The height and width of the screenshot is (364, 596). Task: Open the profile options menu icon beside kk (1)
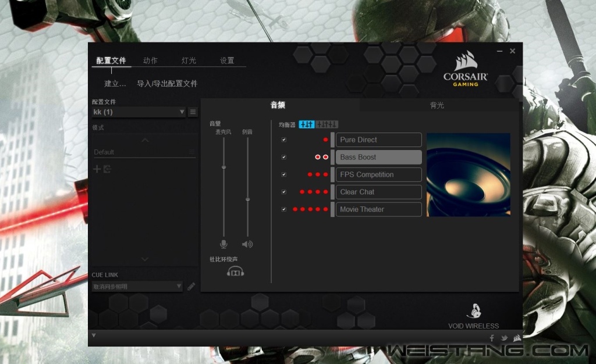pyautogui.click(x=193, y=112)
